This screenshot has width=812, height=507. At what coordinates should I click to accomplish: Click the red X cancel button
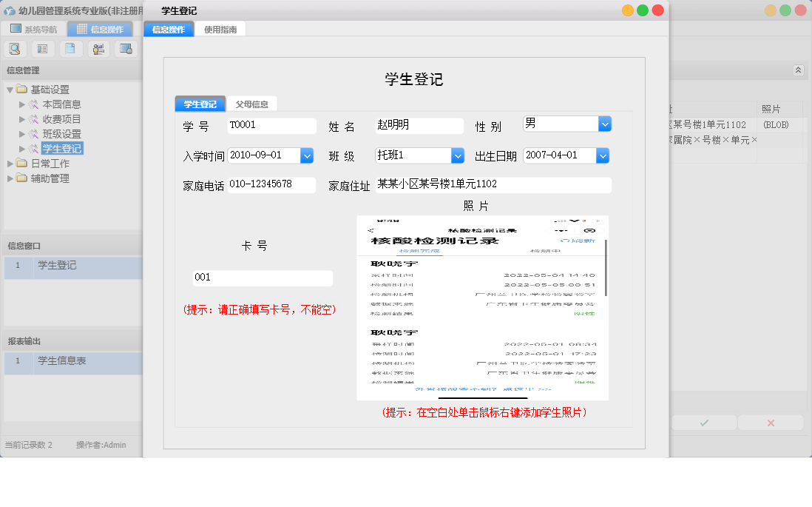point(771,422)
